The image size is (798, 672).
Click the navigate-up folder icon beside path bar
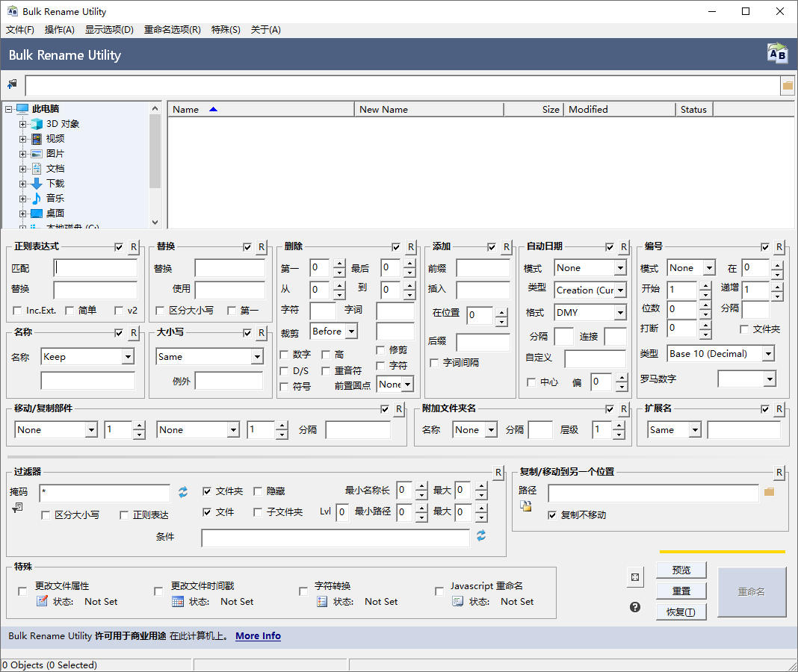coord(12,84)
